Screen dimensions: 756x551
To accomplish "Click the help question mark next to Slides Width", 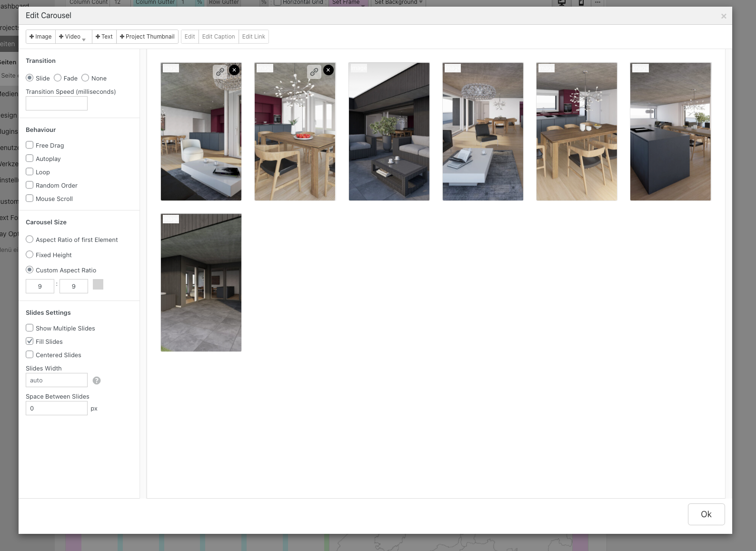I will tap(97, 381).
